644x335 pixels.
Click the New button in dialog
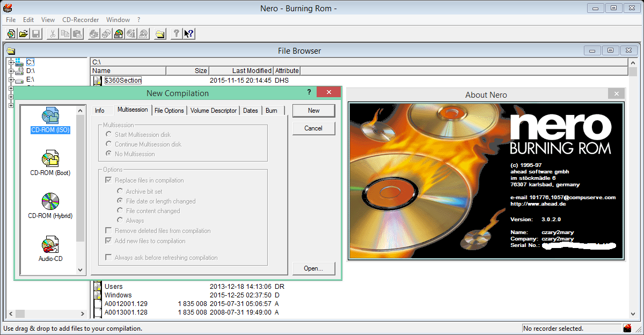314,111
